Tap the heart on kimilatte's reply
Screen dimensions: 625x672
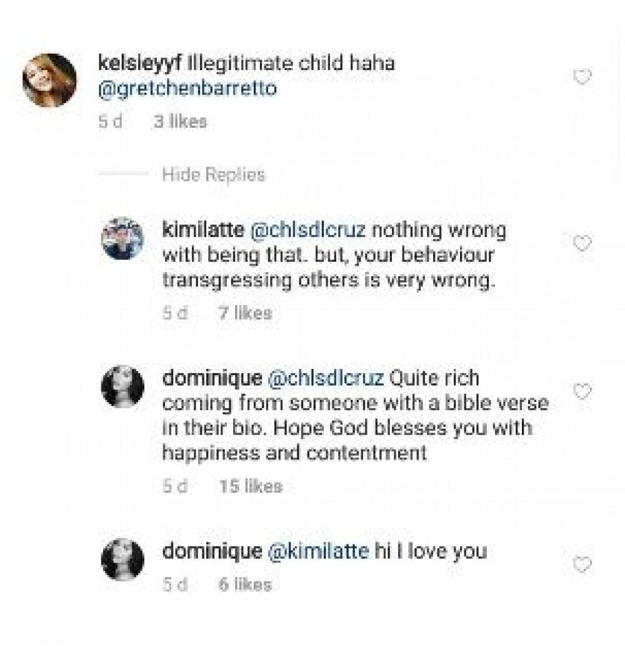(x=582, y=243)
